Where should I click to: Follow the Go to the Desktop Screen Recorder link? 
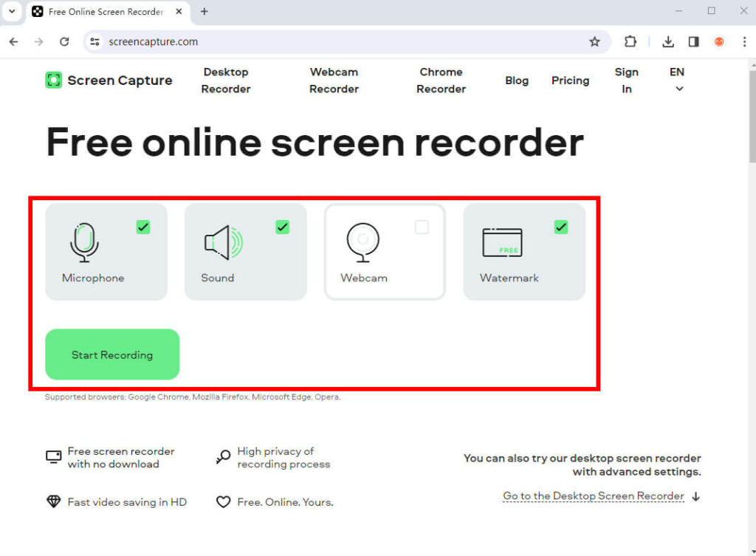[x=593, y=495]
